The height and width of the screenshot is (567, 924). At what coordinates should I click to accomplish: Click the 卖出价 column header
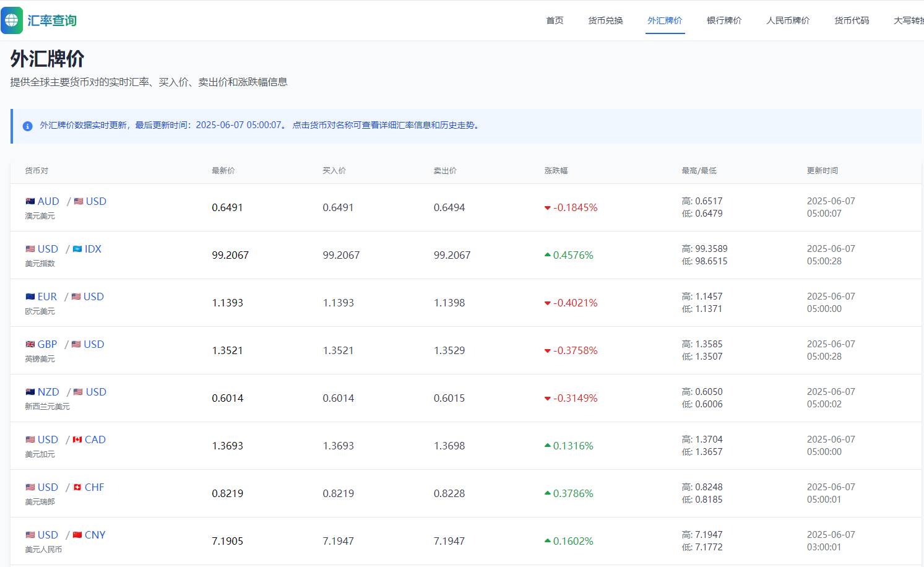pos(445,171)
